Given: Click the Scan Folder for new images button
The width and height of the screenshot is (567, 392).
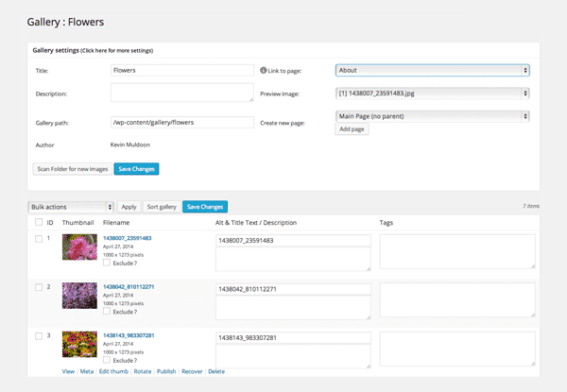Looking at the screenshot, I should click(73, 169).
